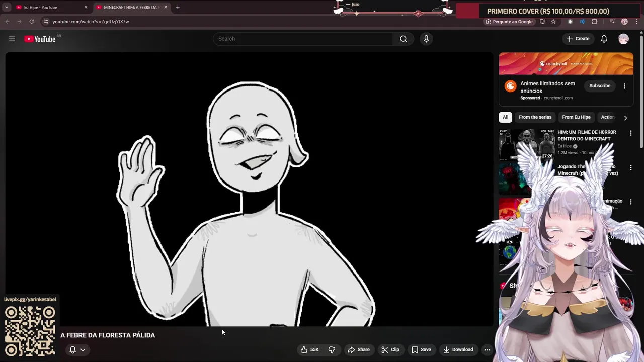The height and width of the screenshot is (362, 644).
Task: Bookmark this page with star icon
Action: [x=553, y=22]
